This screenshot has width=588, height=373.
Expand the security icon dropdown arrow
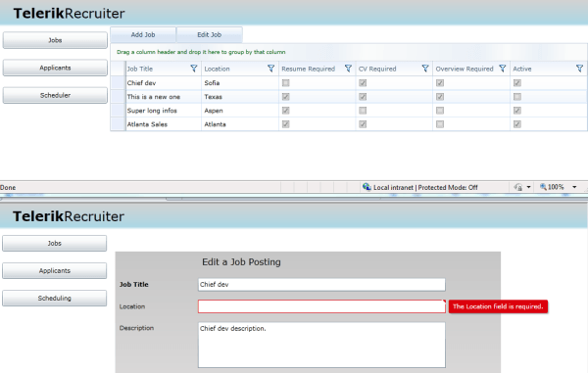click(x=528, y=187)
